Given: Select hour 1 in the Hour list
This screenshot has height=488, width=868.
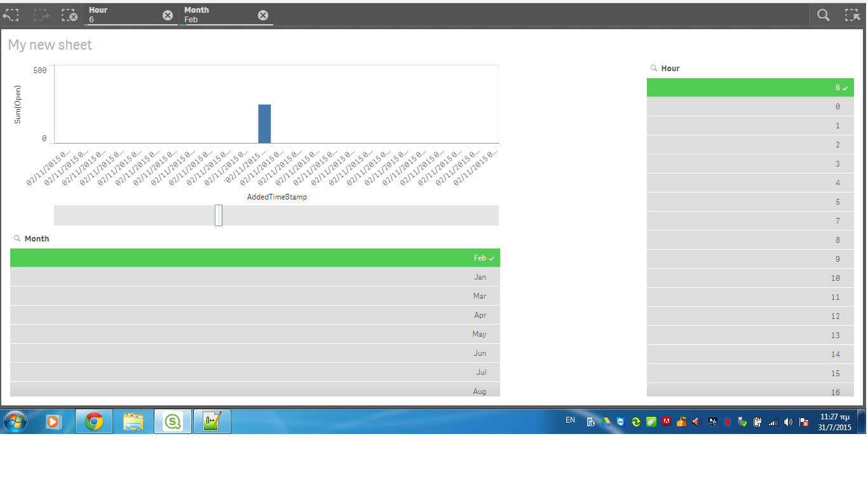Looking at the screenshot, I should 750,126.
